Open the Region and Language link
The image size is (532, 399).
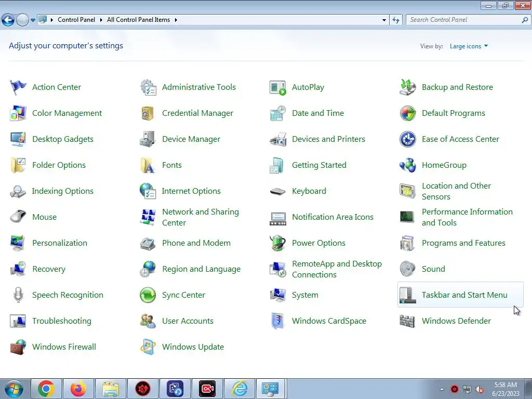coord(201,269)
